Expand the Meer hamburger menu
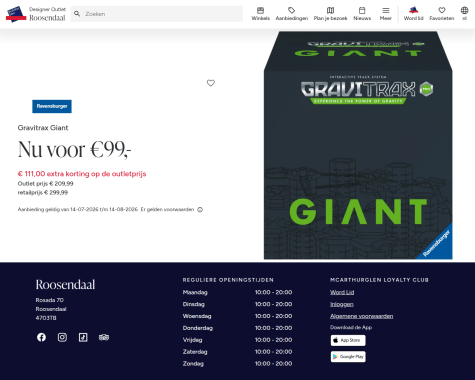The image size is (475, 380). (x=386, y=14)
